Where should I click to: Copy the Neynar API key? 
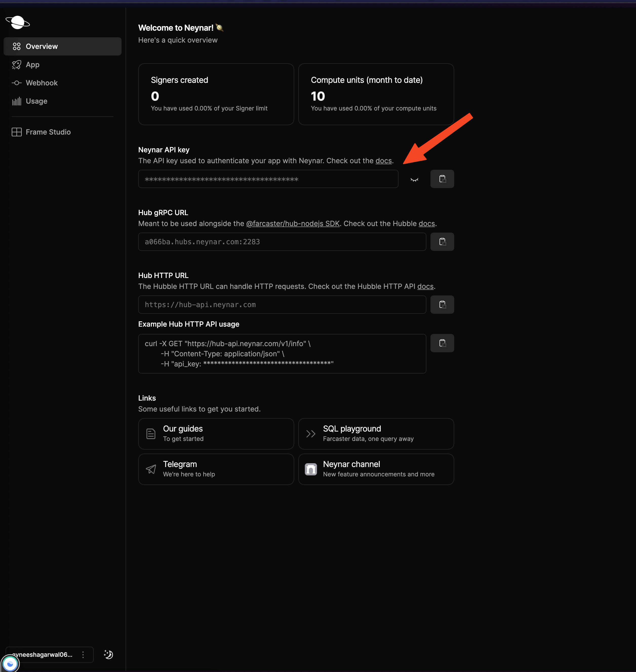[442, 179]
